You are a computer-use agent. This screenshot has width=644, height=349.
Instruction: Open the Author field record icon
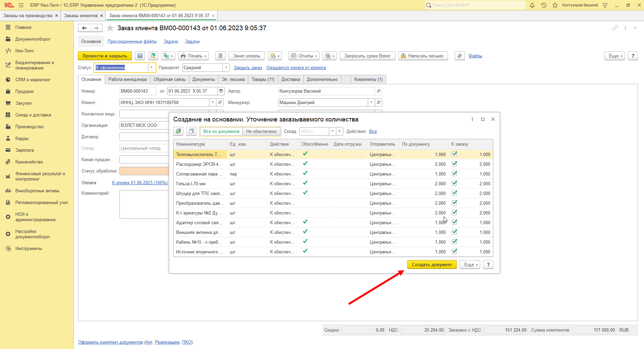tap(379, 91)
